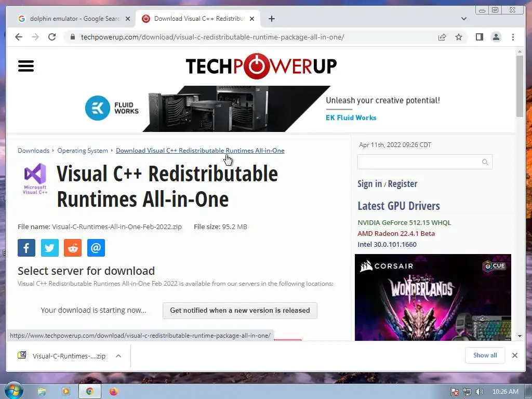Click the page vertical scrollbar thumb
The image size is (532, 399).
point(520,86)
